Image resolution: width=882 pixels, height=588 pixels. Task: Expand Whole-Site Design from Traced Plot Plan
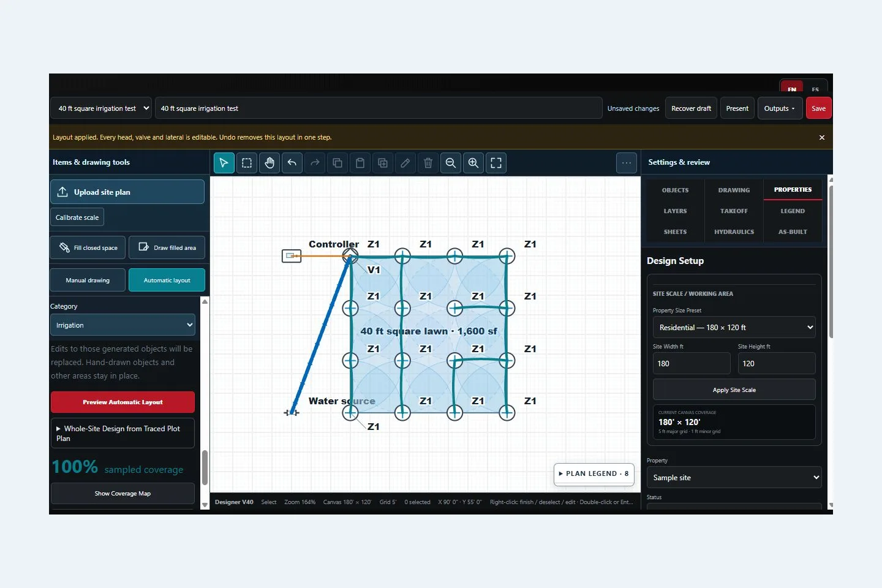123,433
